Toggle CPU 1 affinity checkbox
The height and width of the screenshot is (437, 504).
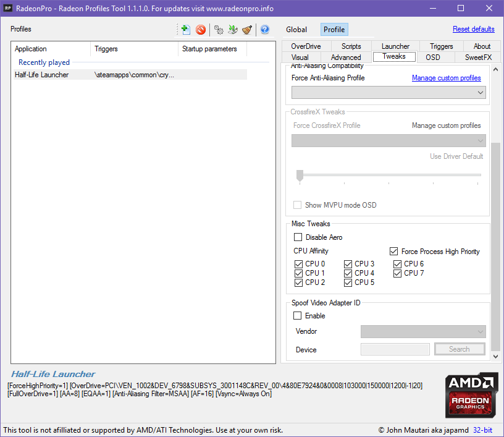pos(298,273)
